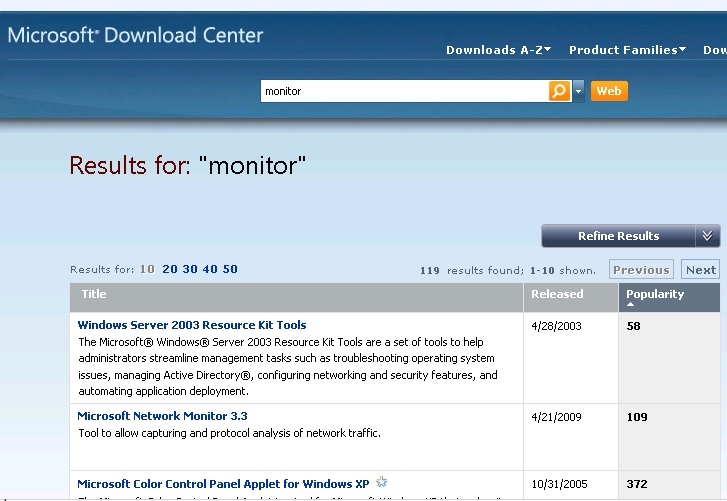Click the Popularity sort arrow indicator
Screen dimensions: 727x501
pos(630,304)
